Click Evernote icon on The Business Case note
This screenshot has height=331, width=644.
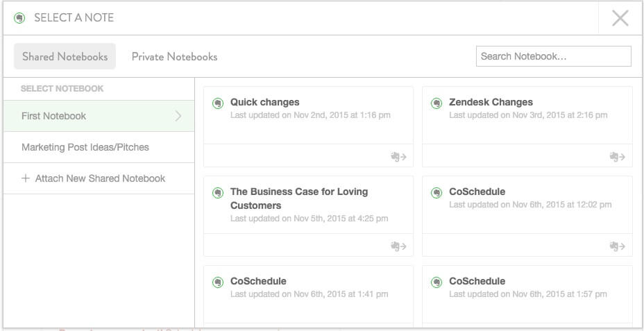[218, 193]
